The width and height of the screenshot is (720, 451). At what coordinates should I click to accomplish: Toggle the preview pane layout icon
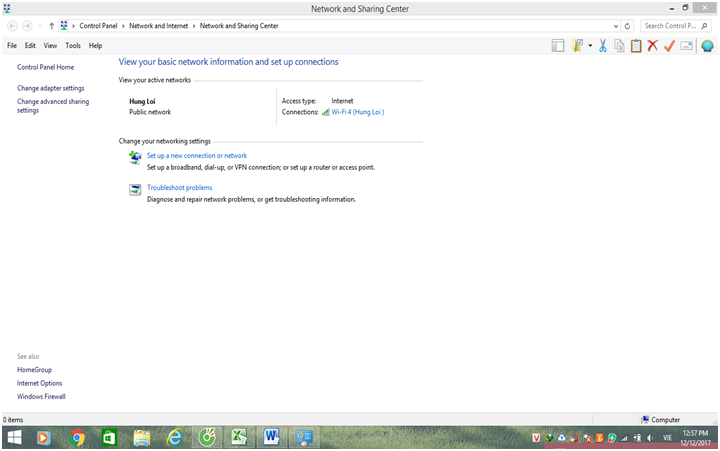(558, 46)
